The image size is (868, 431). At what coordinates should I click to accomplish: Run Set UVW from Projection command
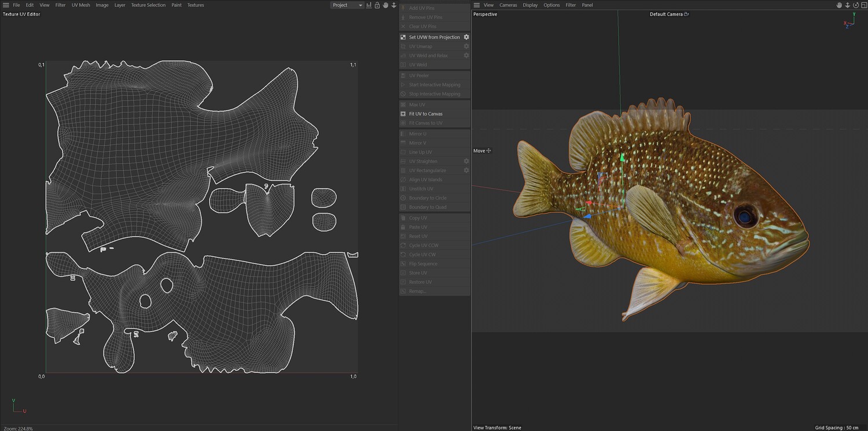[x=434, y=37]
